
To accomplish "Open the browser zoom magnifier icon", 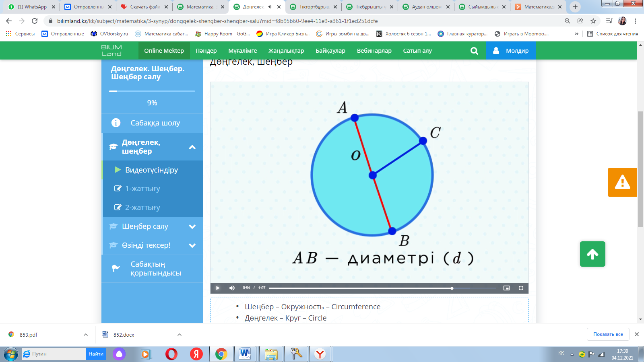I will pyautogui.click(x=568, y=21).
